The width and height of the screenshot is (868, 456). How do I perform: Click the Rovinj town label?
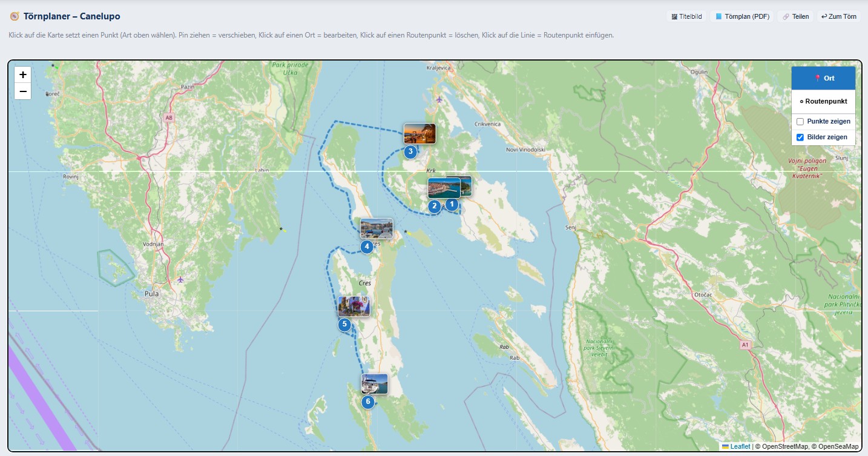click(71, 176)
